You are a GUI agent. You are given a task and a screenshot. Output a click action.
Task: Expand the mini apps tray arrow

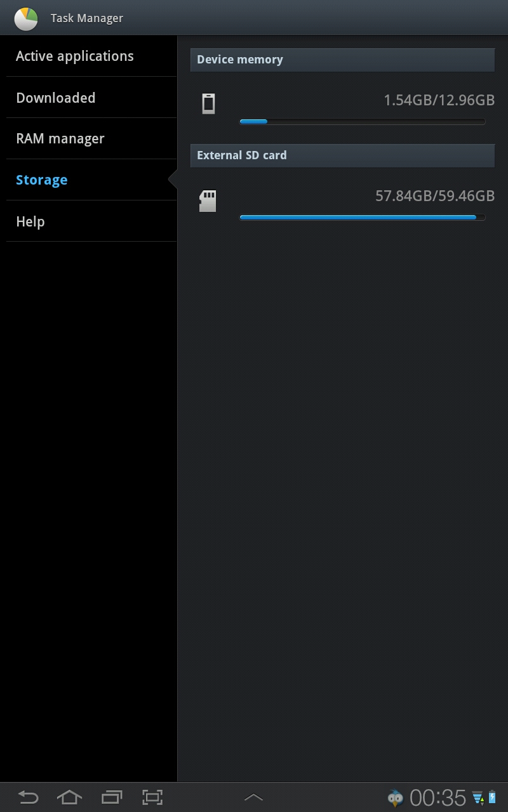253,797
